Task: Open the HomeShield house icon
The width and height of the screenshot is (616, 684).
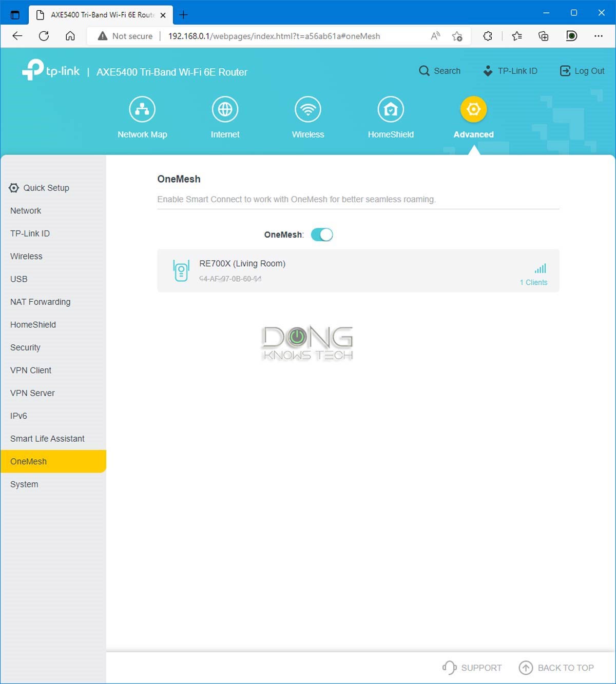Action: coord(391,109)
